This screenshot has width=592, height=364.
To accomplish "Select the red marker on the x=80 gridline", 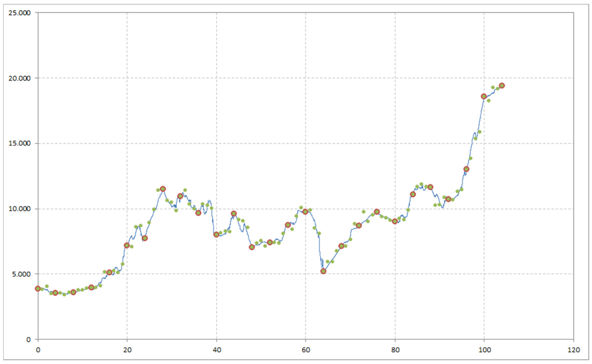I will pos(395,221).
